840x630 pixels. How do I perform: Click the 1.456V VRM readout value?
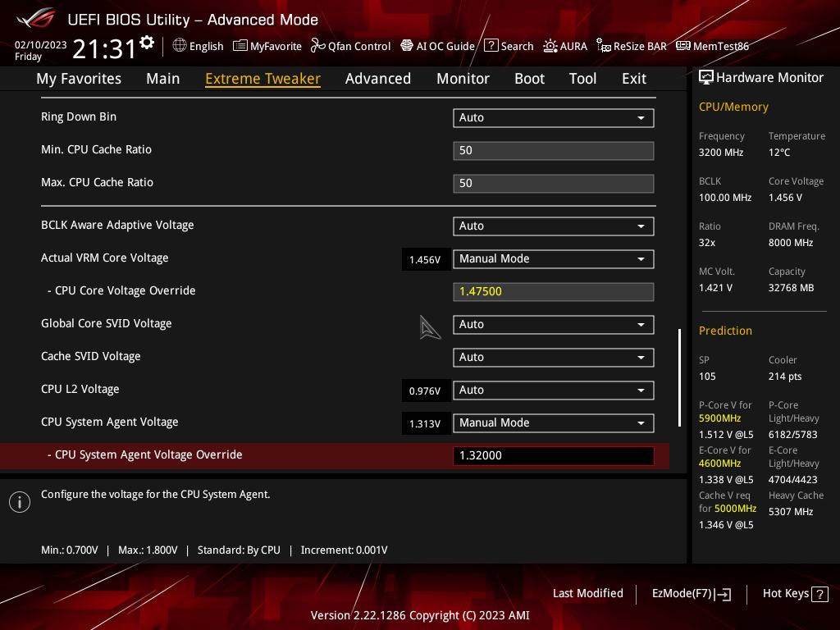425,260
